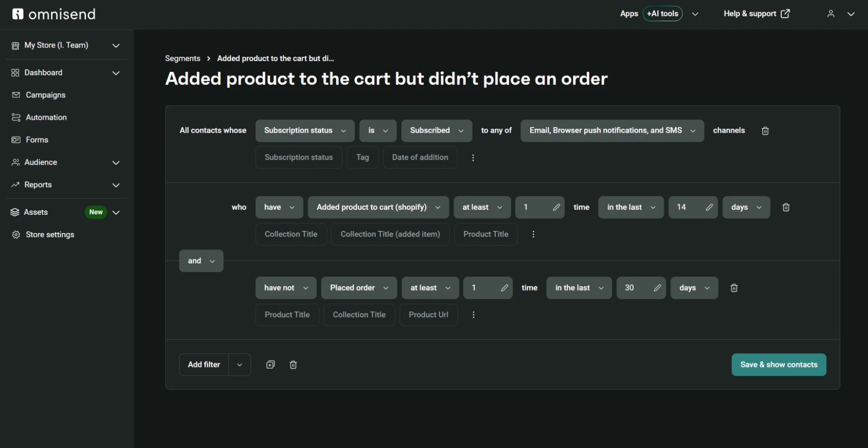
Task: Click the Add filter button
Action: click(204, 365)
